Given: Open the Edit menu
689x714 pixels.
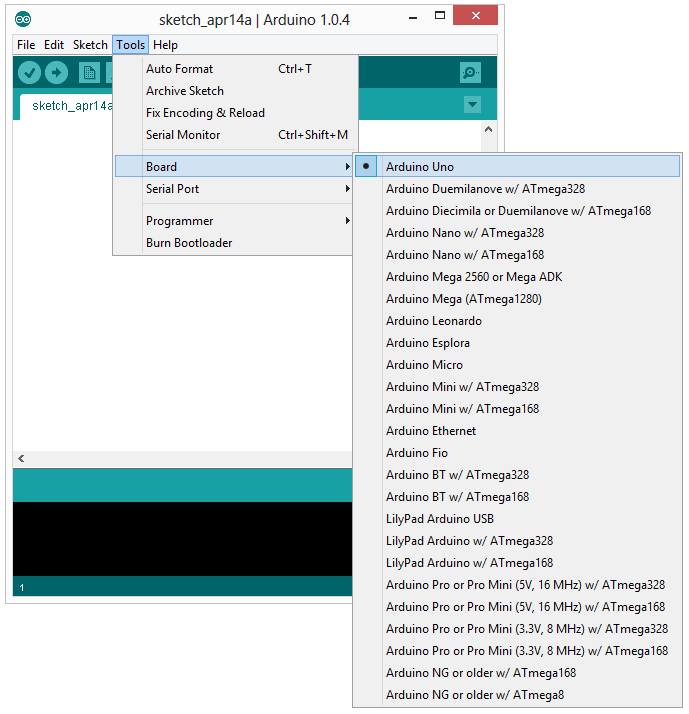Looking at the screenshot, I should click(x=54, y=45).
